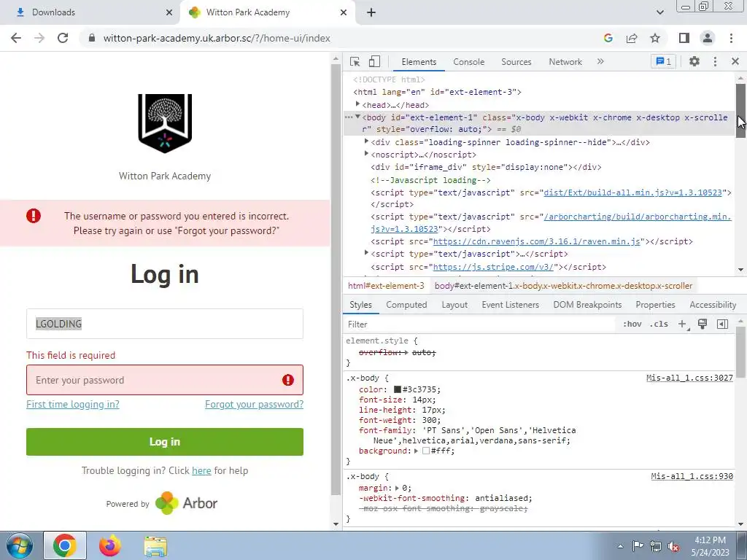This screenshot has width=747, height=560.
Task: Click the Forgot your password? link
Action: [x=254, y=404]
